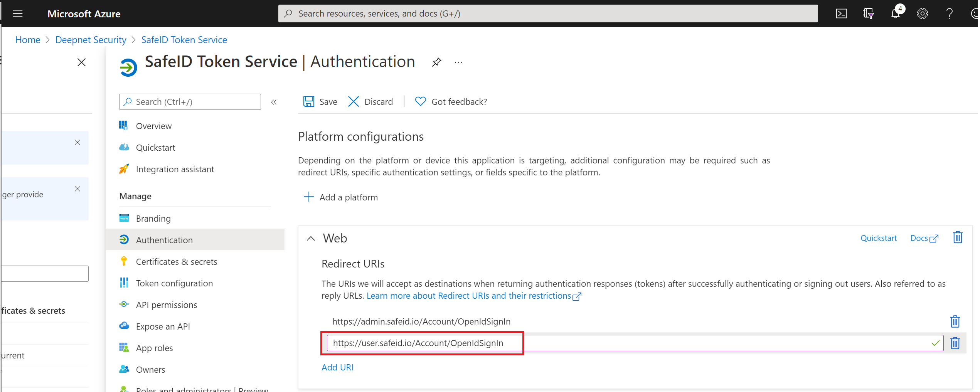The height and width of the screenshot is (392, 980).
Task: Collapse the left navigation menu
Action: (x=274, y=102)
